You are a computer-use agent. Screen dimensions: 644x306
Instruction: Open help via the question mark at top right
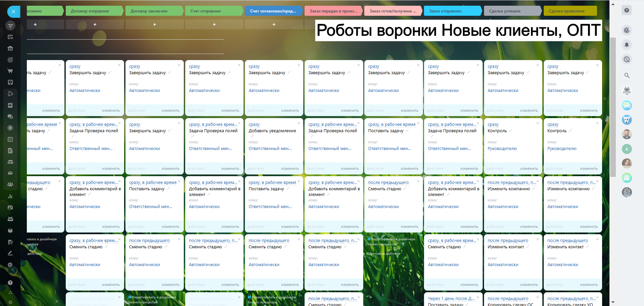(x=626, y=10)
